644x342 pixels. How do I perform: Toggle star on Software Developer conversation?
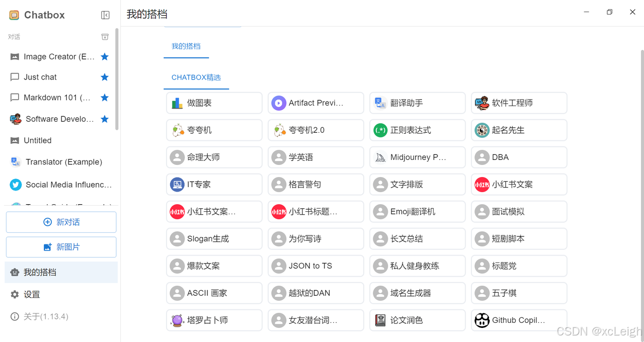pos(105,119)
